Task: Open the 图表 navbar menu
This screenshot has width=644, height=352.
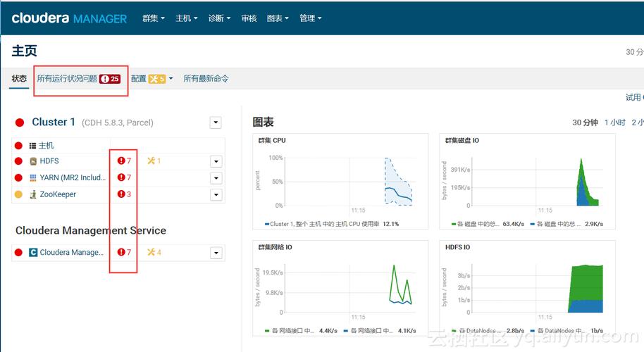Action: [x=278, y=18]
